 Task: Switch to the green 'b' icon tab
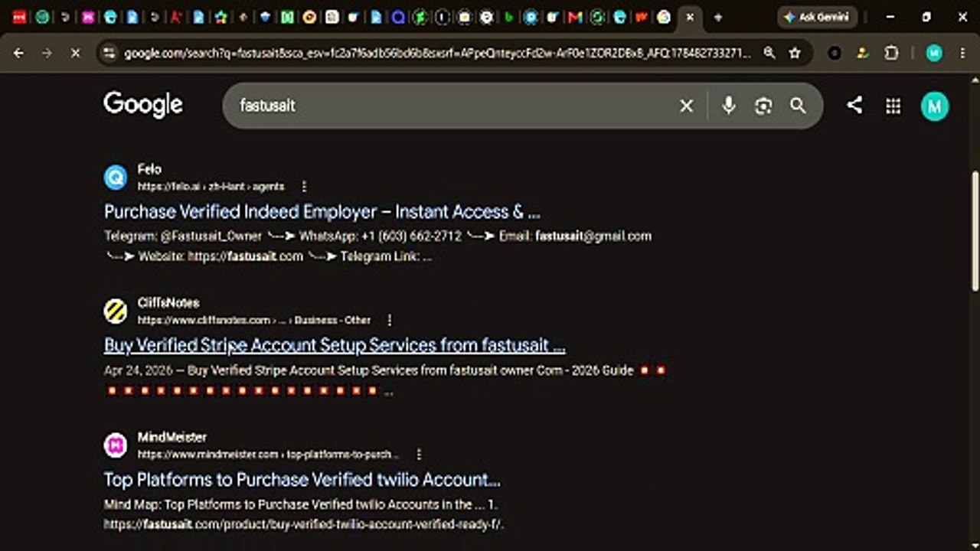coord(508,17)
